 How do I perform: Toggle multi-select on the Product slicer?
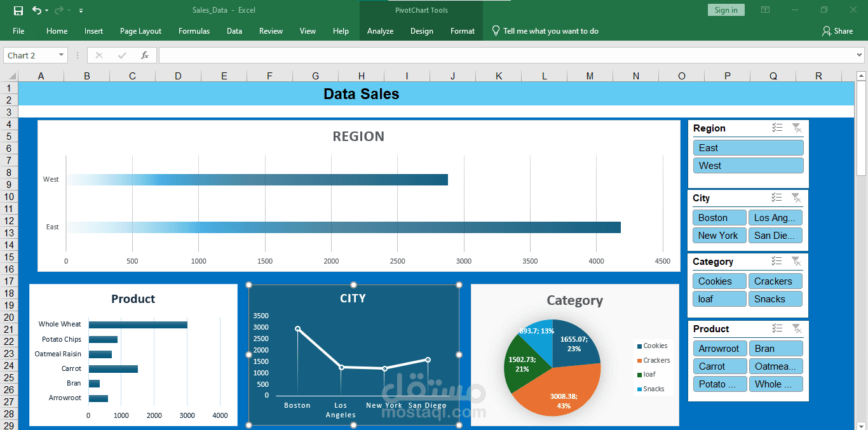777,329
